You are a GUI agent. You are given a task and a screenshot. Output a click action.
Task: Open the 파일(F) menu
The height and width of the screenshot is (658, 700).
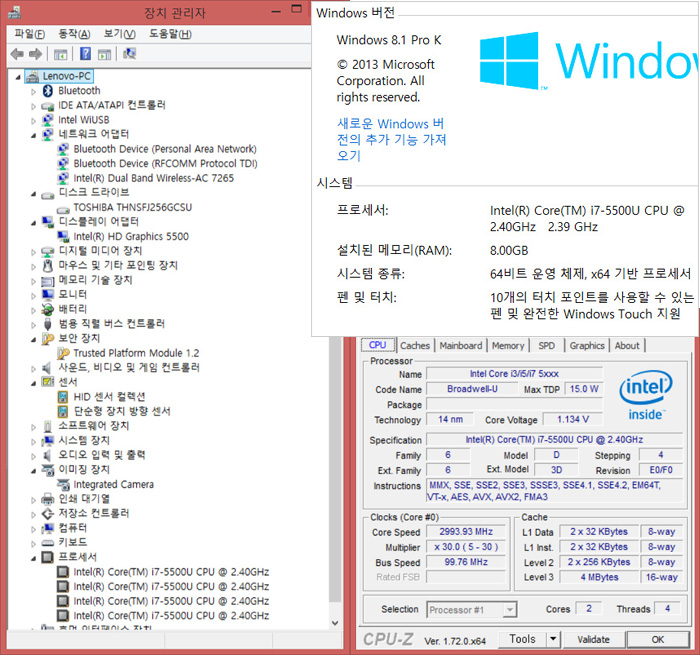pos(29,34)
